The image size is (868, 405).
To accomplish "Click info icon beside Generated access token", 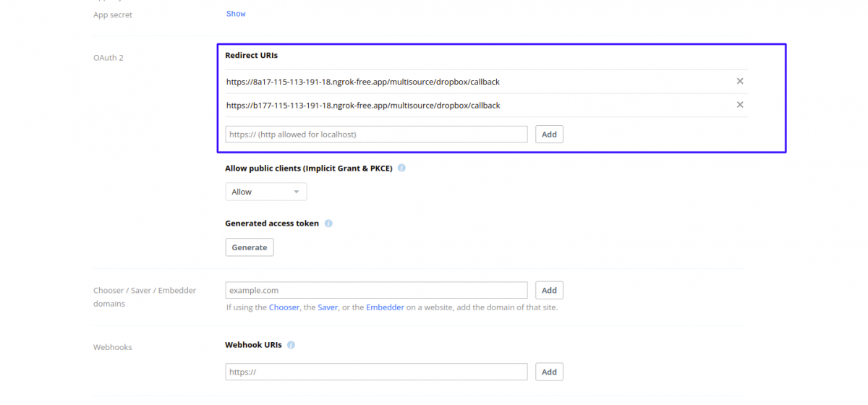I will tap(328, 223).
